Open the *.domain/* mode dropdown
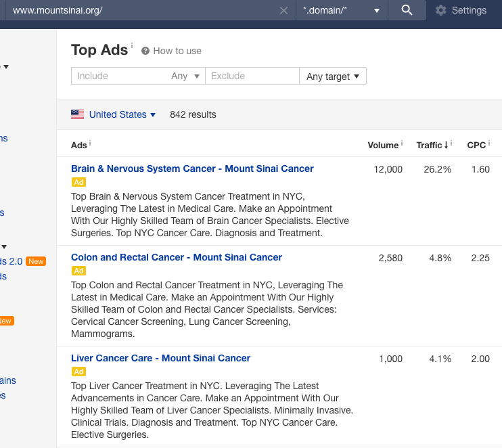 click(342, 10)
